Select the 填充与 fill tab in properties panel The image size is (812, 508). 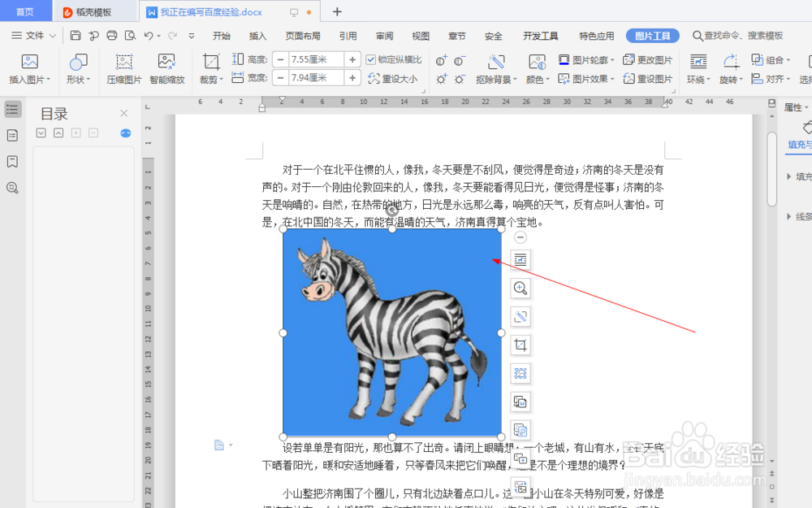799,145
